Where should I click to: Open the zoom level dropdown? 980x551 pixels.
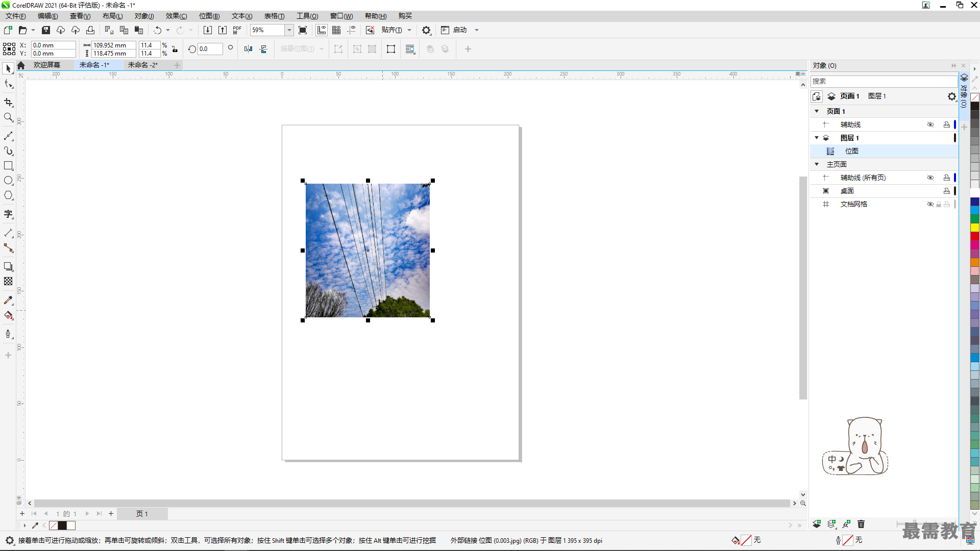(289, 30)
